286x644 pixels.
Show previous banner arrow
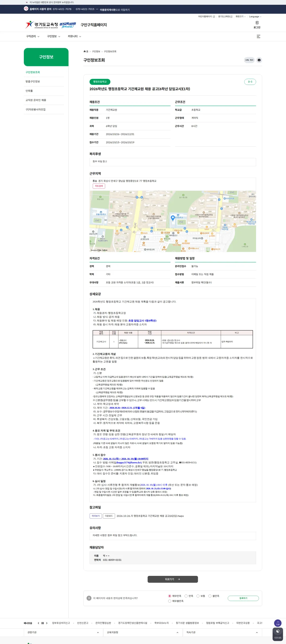[38, 623]
